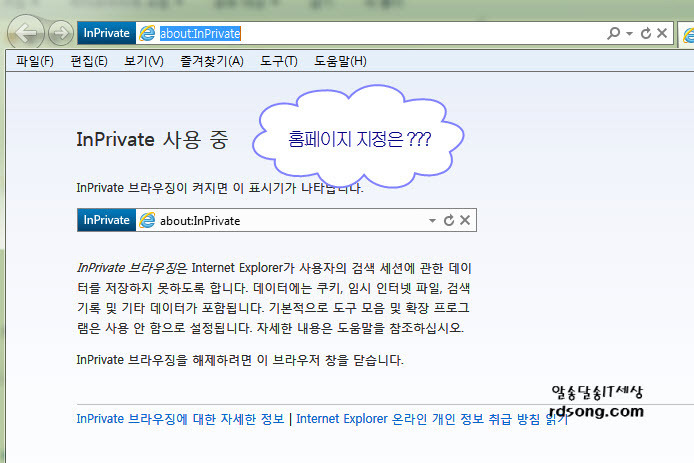This screenshot has height=463, width=694.
Task: Click the InPrivate badge in the sample address bar image
Action: pyautogui.click(x=107, y=220)
